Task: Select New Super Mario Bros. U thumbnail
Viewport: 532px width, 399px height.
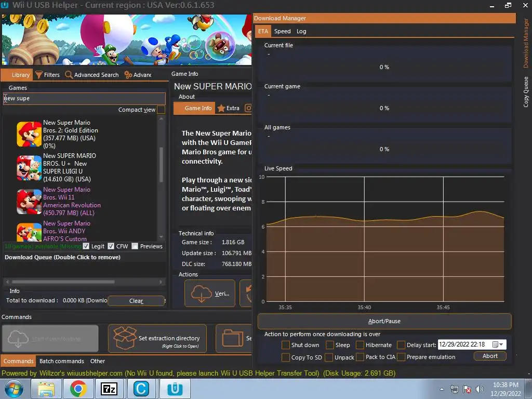Action: pos(29,168)
